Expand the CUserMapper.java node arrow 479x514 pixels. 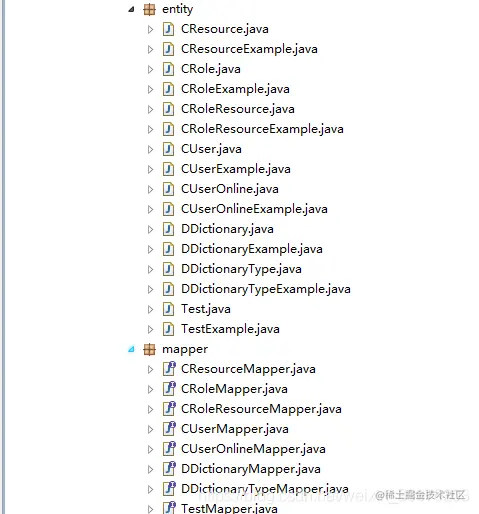click(x=150, y=430)
